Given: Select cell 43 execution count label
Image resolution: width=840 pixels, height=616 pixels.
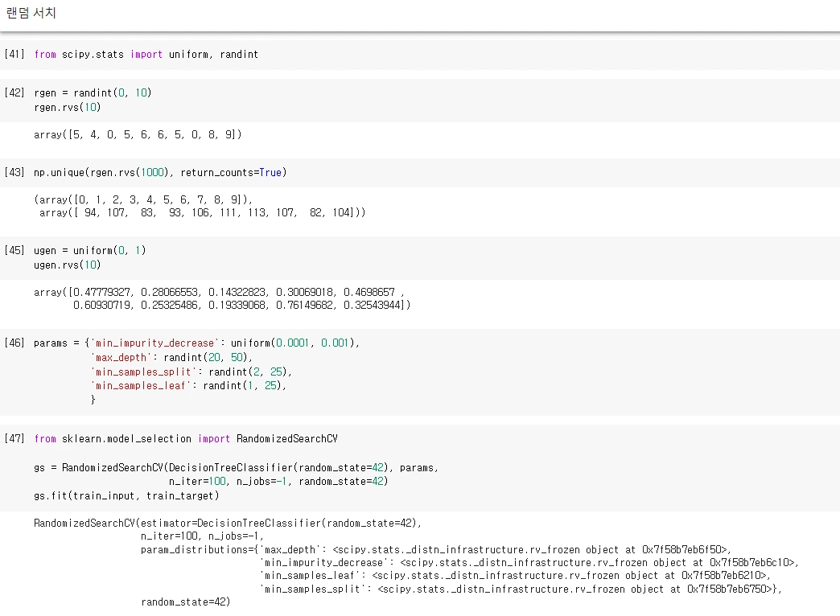Looking at the screenshot, I should pyautogui.click(x=14, y=172).
